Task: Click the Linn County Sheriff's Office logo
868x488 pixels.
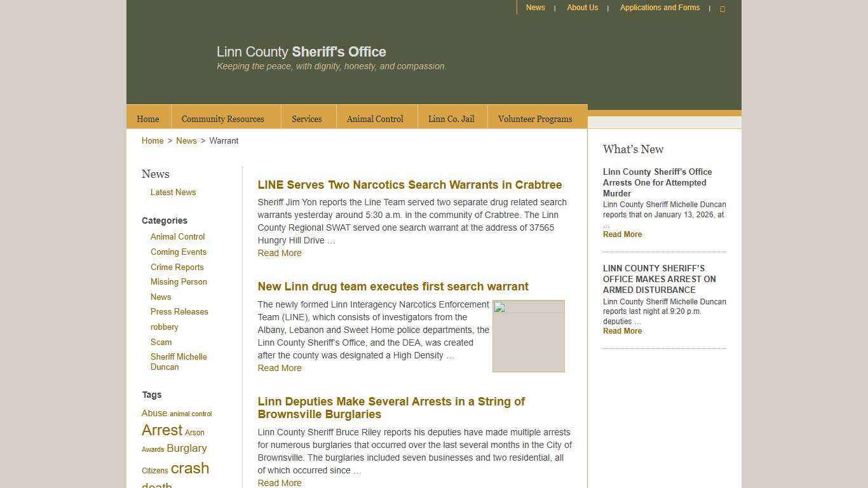Action: (x=301, y=52)
